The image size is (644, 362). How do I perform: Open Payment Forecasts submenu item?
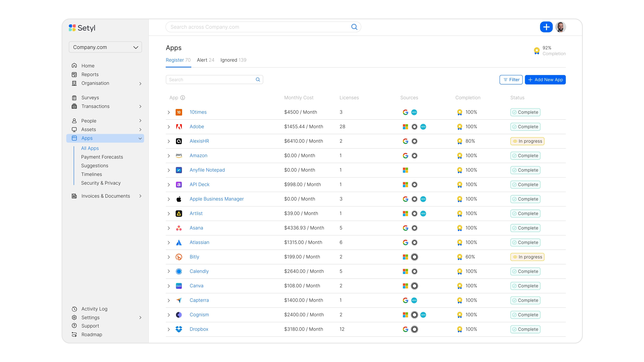click(102, 157)
